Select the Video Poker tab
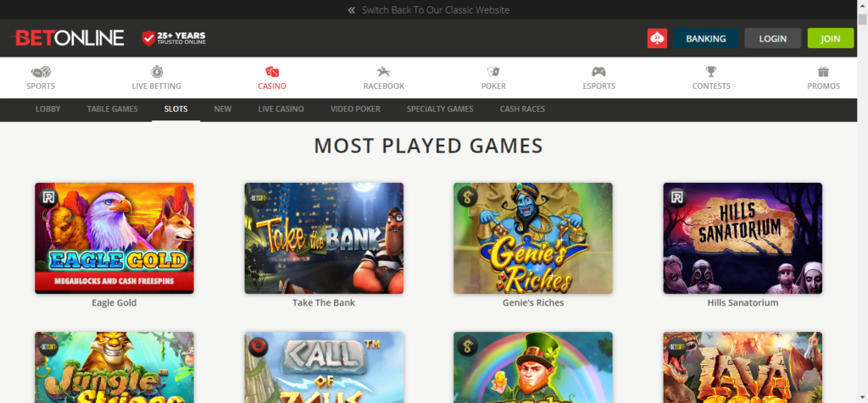 coord(355,109)
